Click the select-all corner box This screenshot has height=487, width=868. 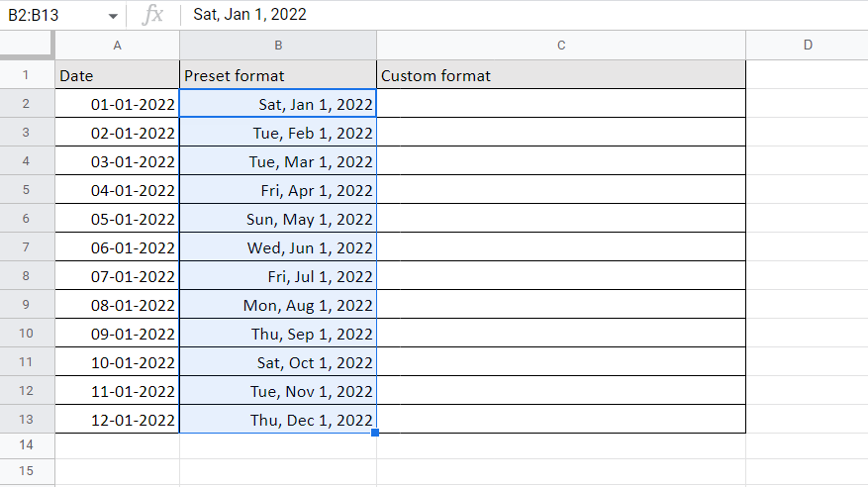coord(27,45)
